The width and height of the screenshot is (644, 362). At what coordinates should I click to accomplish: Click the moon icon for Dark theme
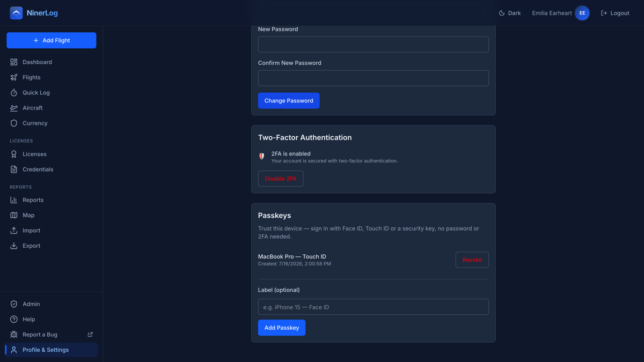click(x=502, y=13)
